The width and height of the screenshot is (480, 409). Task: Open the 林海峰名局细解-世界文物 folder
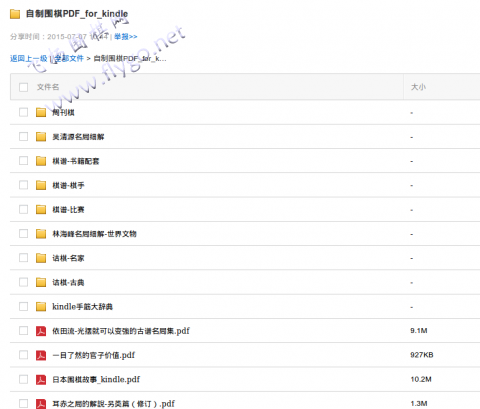pyautogui.click(x=94, y=234)
